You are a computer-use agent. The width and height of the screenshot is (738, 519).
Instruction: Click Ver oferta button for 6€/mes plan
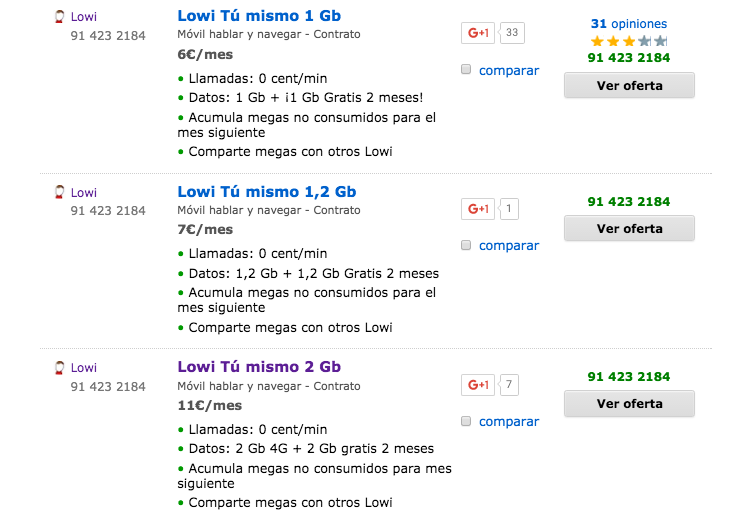(629, 85)
